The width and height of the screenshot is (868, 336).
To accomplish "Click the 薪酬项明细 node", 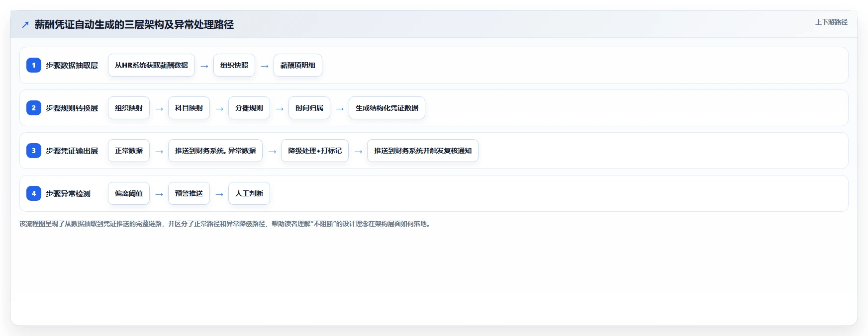I will 298,65.
